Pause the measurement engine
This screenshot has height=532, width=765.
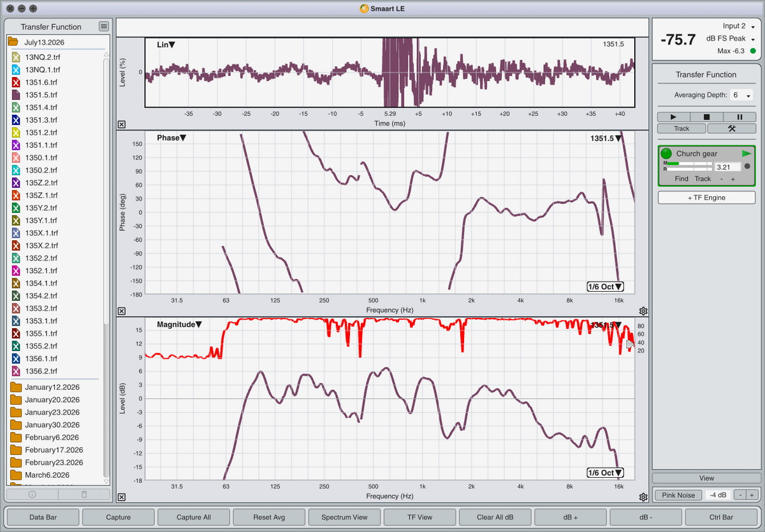point(739,117)
